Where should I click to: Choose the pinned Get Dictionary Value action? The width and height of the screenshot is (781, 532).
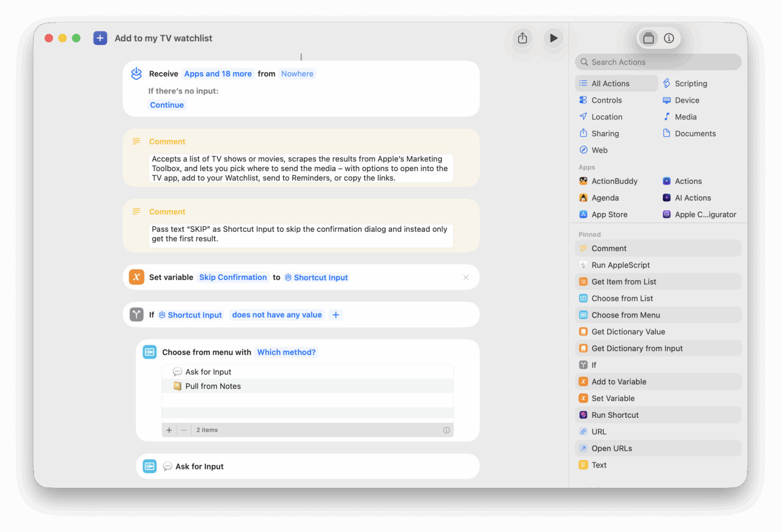pyautogui.click(x=628, y=332)
